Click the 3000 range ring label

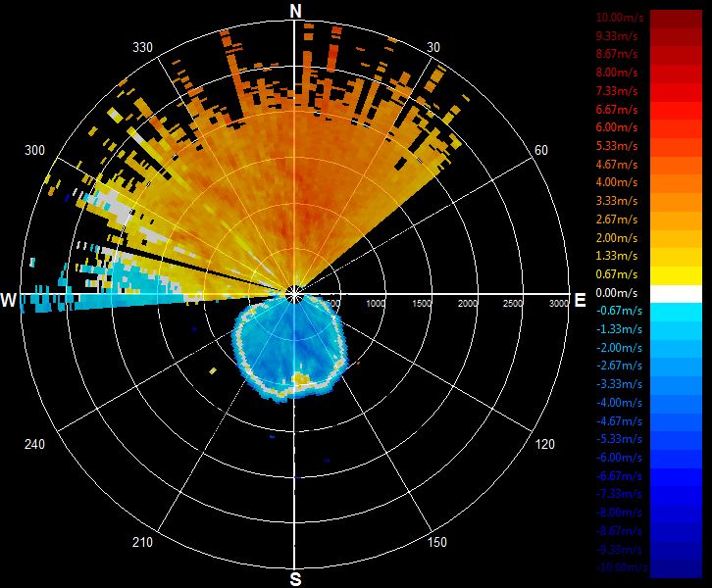click(x=559, y=304)
